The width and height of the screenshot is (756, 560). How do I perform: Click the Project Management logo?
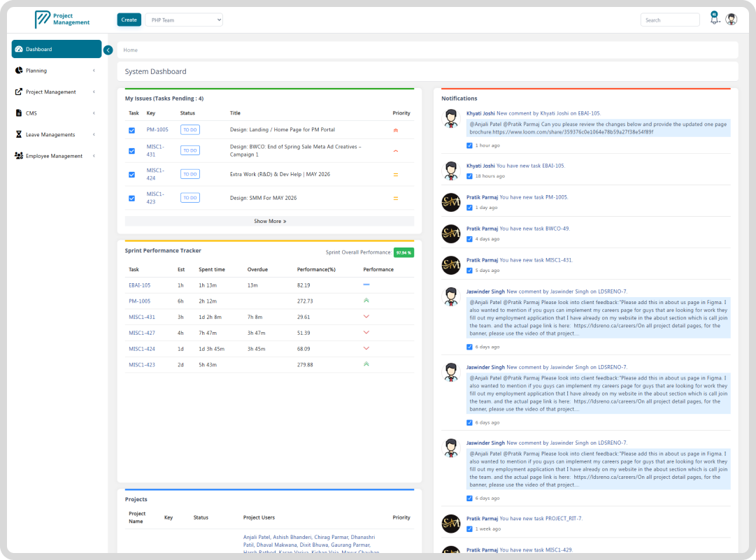tap(62, 20)
